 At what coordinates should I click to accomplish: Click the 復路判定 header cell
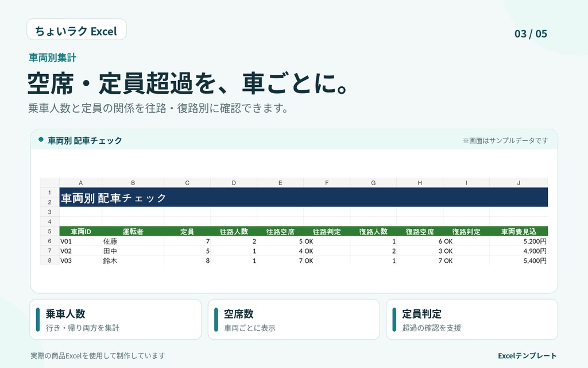click(x=466, y=231)
